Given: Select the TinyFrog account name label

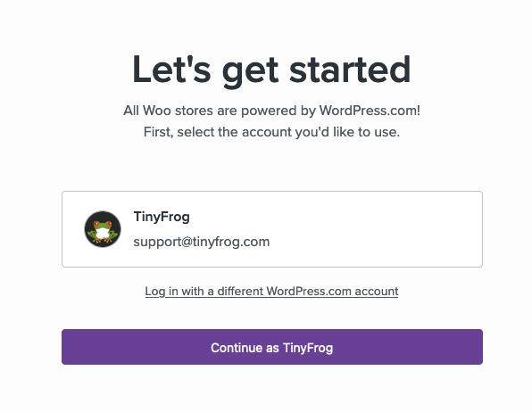Looking at the screenshot, I should (162, 217).
